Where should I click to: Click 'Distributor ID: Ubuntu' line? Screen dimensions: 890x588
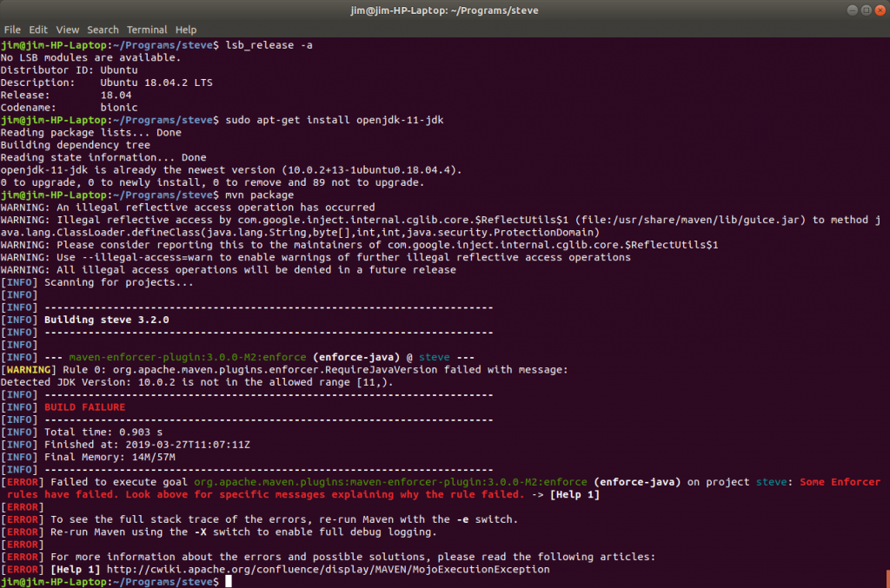pyautogui.click(x=70, y=70)
